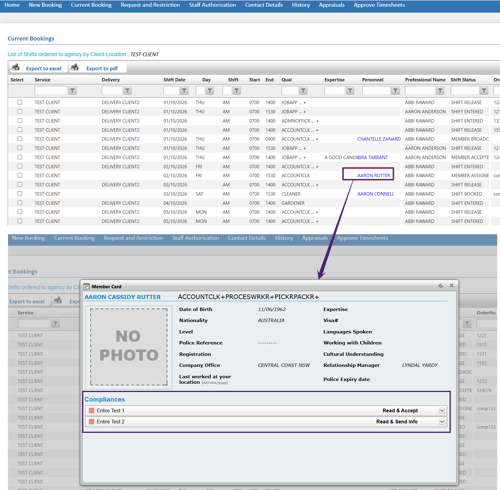This screenshot has height=490, width=500.
Task: Click Appraisals in the dimmed lower menu bar
Action: pos(314,238)
